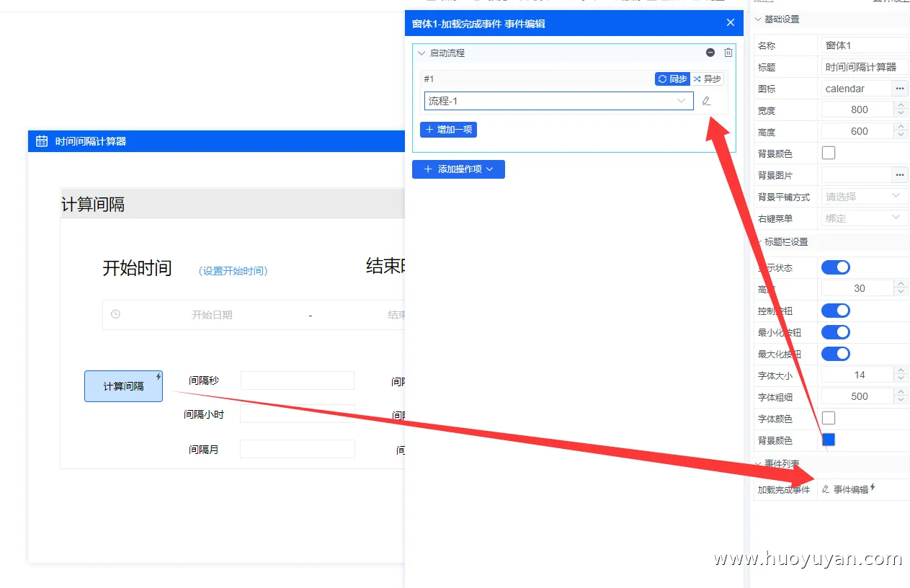Click the 事件编辑 dialog title bar
Viewport: 910px width, 588px height.
pyautogui.click(x=574, y=23)
